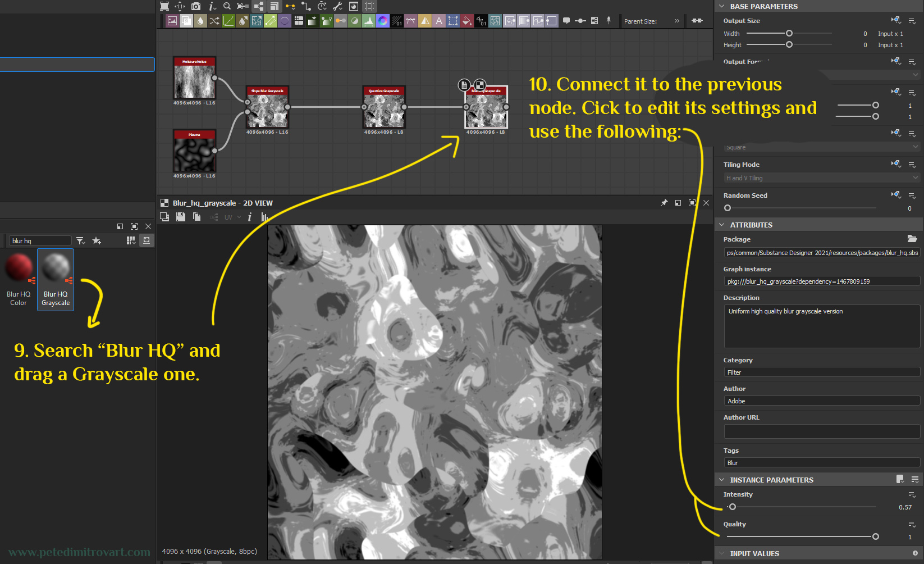Screen dimensions: 924x564
Task: Toggle the library thumbnail view button
Action: 147,240
